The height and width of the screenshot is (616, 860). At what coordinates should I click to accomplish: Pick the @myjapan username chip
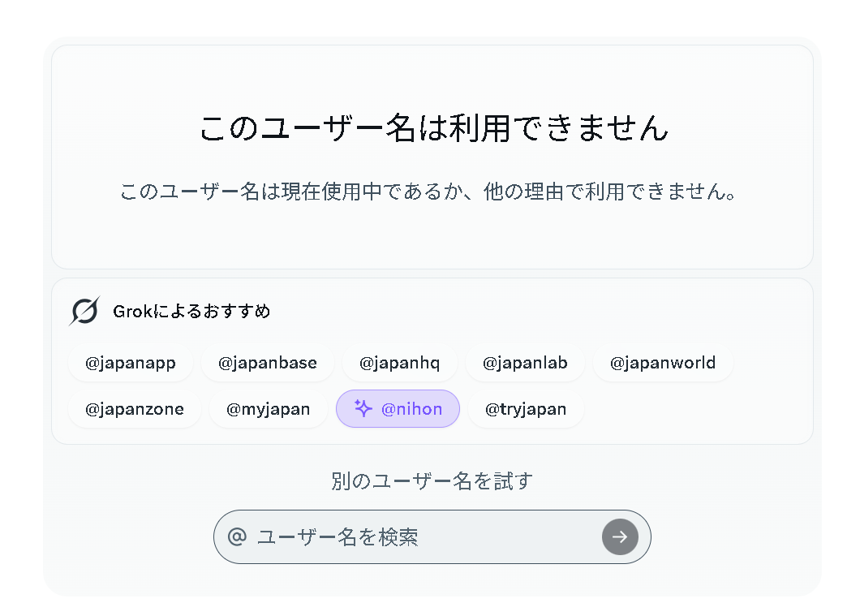269,409
